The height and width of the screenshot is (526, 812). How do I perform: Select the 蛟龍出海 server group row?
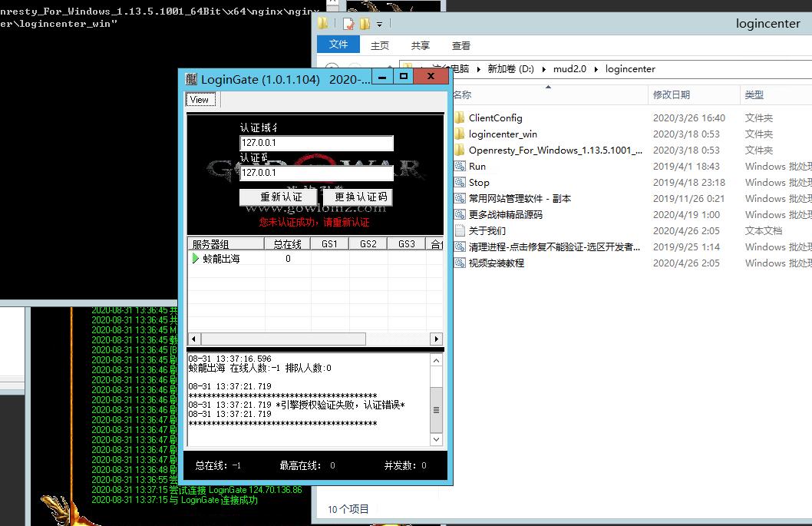point(221,259)
